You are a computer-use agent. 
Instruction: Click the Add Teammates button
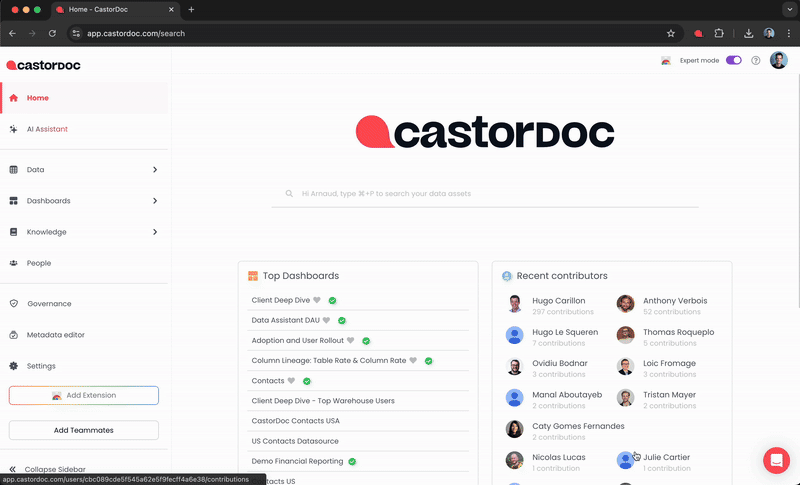[x=84, y=430]
